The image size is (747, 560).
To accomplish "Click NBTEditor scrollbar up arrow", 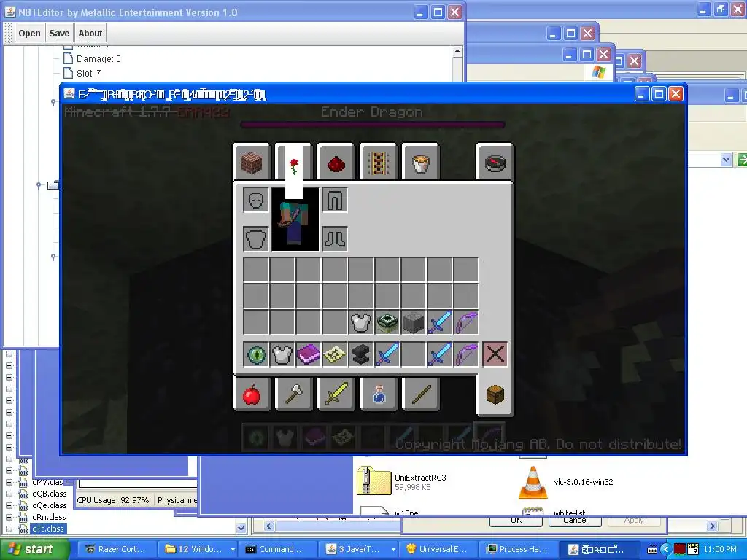I will point(457,52).
